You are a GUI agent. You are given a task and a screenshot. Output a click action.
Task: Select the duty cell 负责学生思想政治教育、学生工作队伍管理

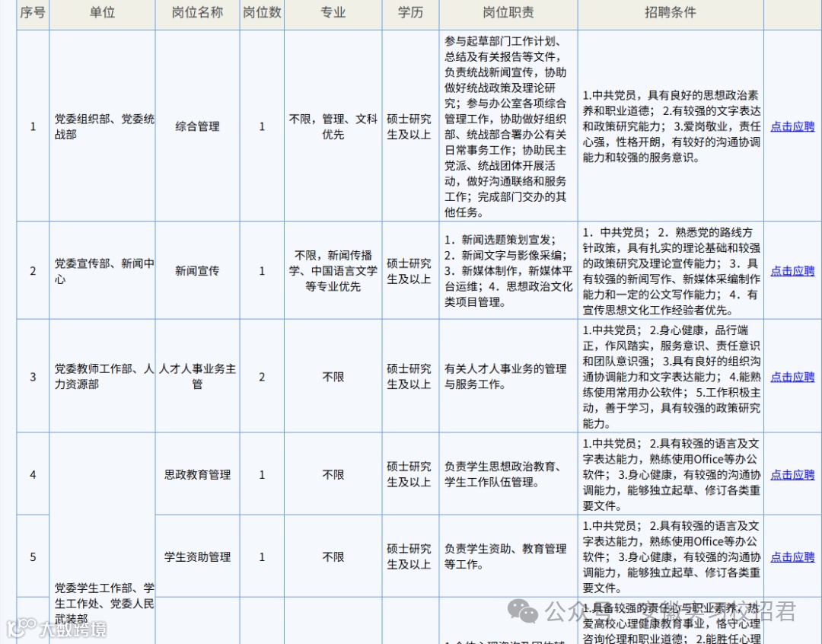click(x=508, y=474)
